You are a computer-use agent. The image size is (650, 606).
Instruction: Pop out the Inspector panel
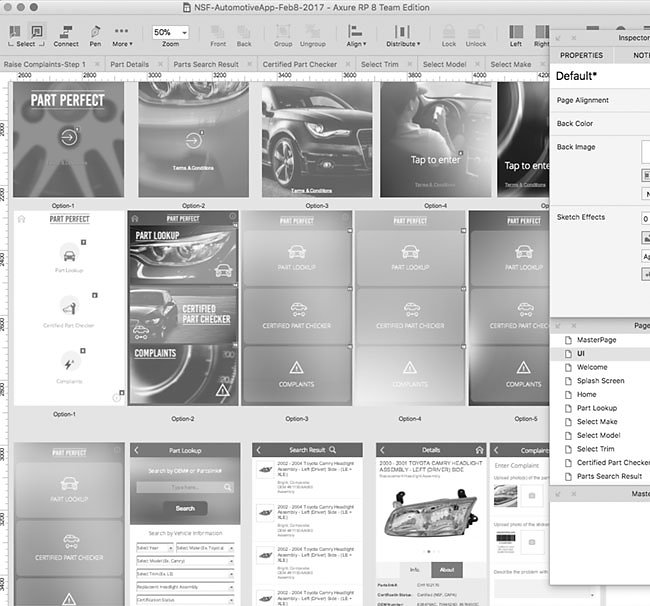(x=558, y=38)
